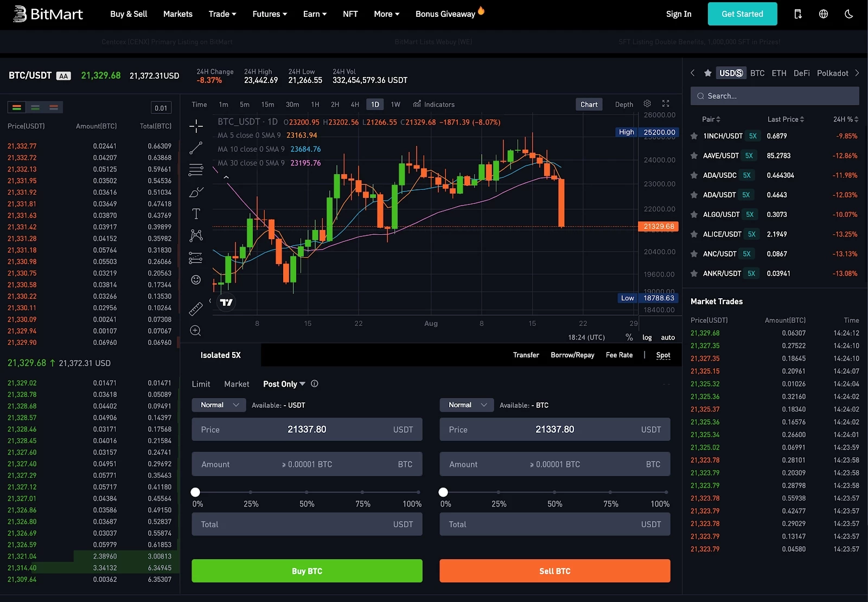Favorite the 1INCH/USDT pair star

[694, 136]
